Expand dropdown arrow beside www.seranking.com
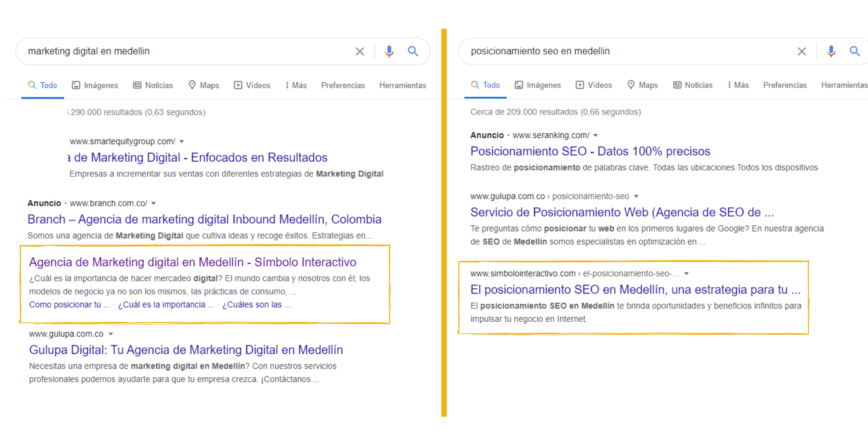The image size is (868, 446). 596,135
